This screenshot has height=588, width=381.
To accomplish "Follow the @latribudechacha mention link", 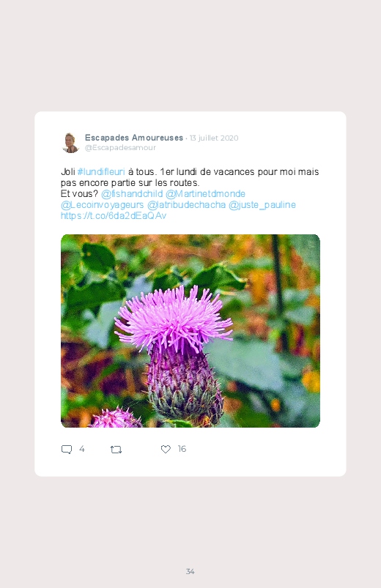I will tap(186, 205).
